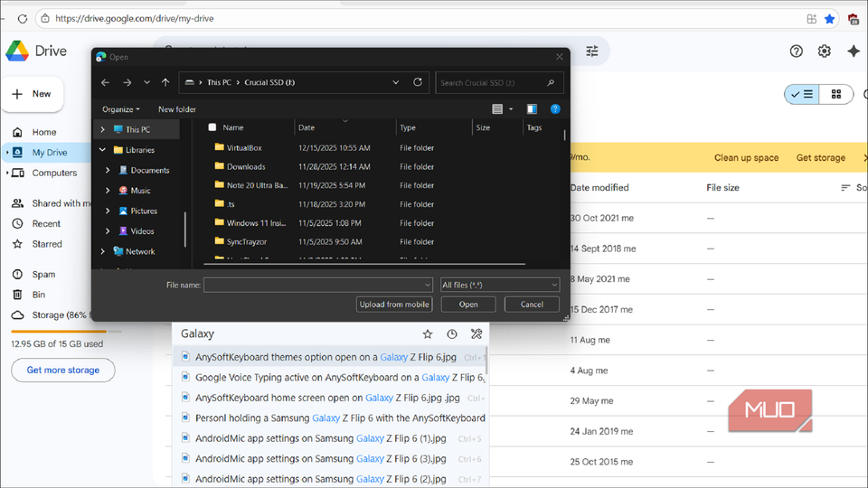The width and height of the screenshot is (868, 488).
Task: Switch Drive to list layout
Action: click(802, 94)
